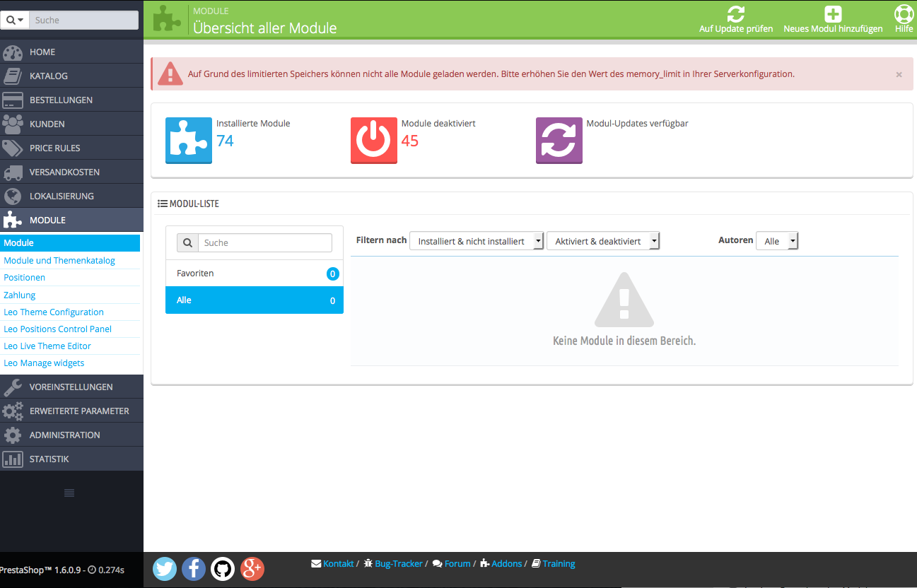The width and height of the screenshot is (917, 588).
Task: Click the magnifier icon in module search
Action: [x=187, y=243]
